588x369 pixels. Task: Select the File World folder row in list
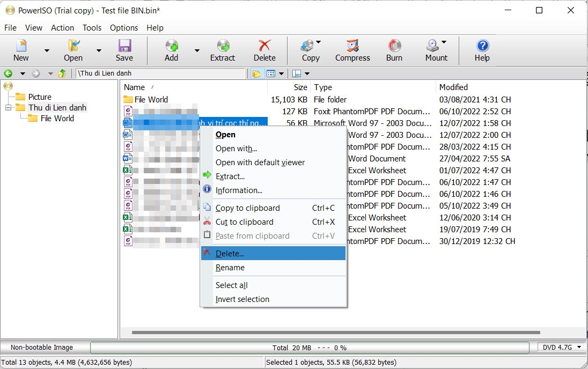[x=151, y=99]
